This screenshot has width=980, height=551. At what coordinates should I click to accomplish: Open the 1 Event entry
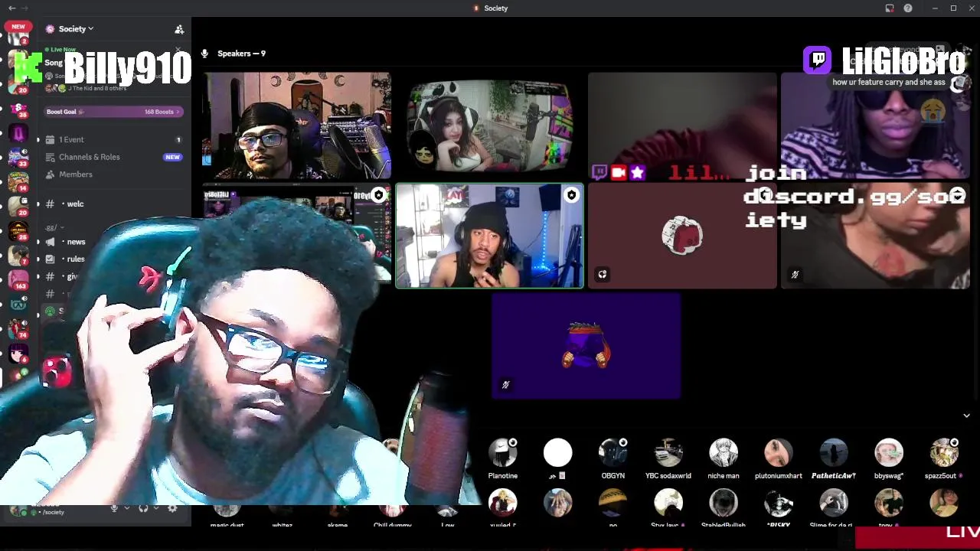113,139
